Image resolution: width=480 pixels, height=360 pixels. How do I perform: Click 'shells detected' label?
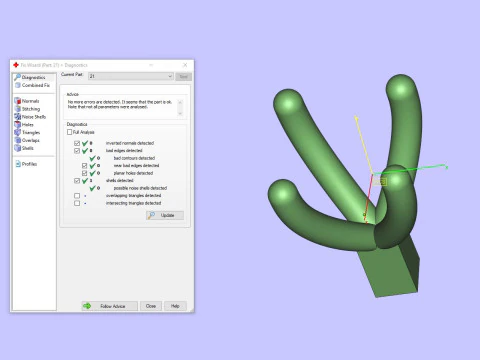(x=119, y=181)
